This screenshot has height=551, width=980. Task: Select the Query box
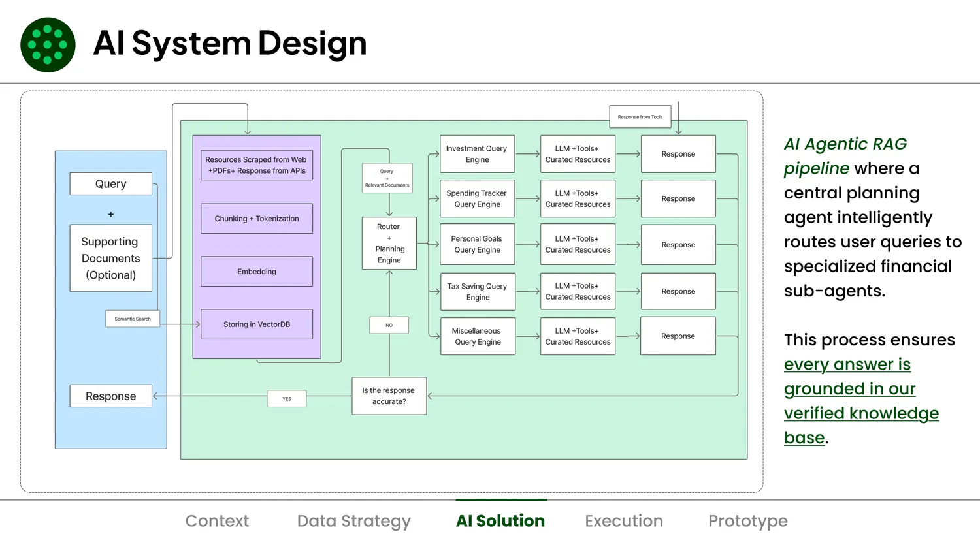pos(111,184)
